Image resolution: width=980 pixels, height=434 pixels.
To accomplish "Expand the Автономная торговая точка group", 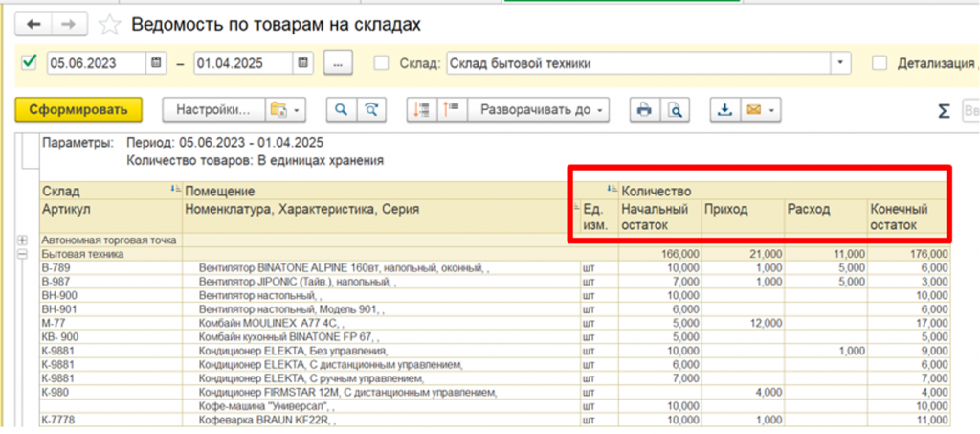I will [x=23, y=240].
